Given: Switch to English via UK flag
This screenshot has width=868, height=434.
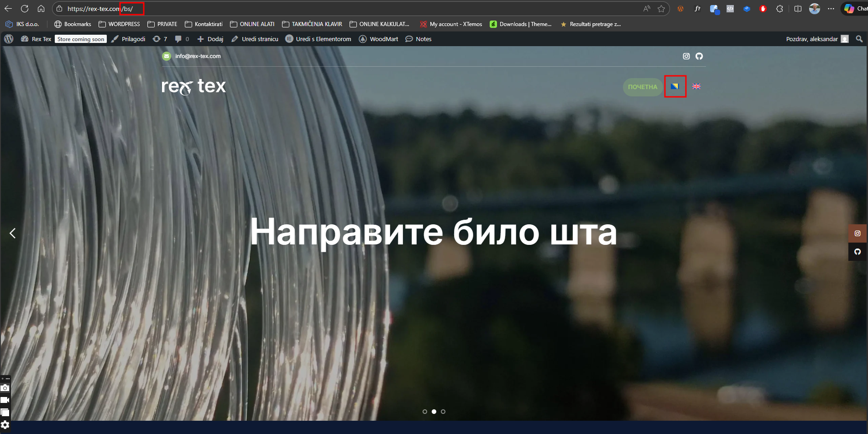Looking at the screenshot, I should [696, 86].
